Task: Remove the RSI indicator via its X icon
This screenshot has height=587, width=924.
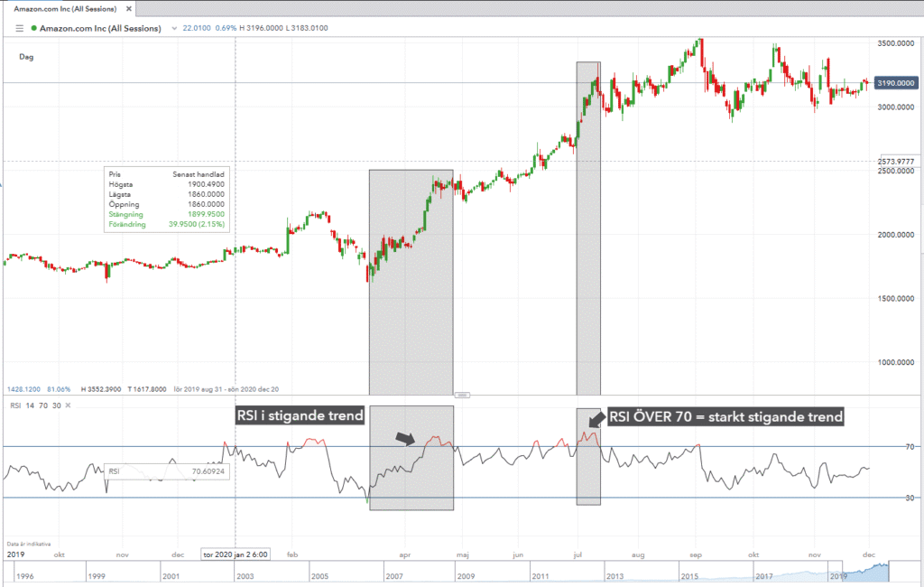Action: click(x=69, y=405)
